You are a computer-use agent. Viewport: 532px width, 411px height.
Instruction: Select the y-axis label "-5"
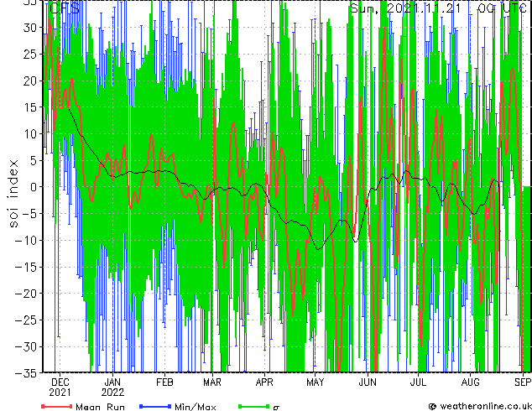tap(29, 214)
